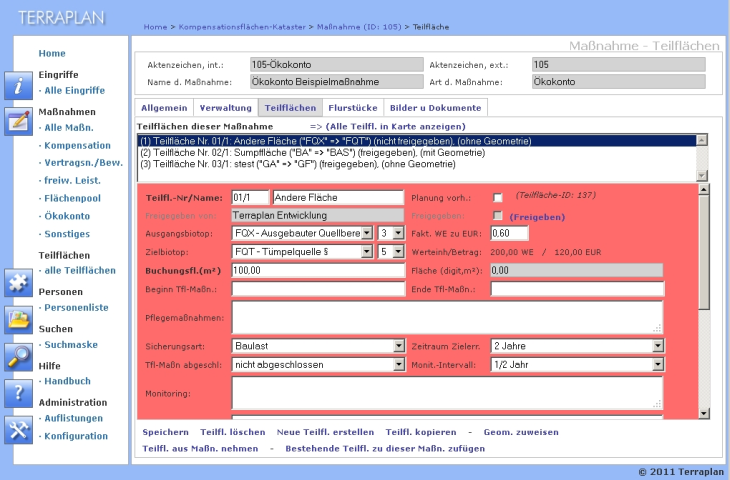The image size is (730, 480).
Task: Open the Ausgangsbiotop value 3 dropdown
Action: click(391, 233)
